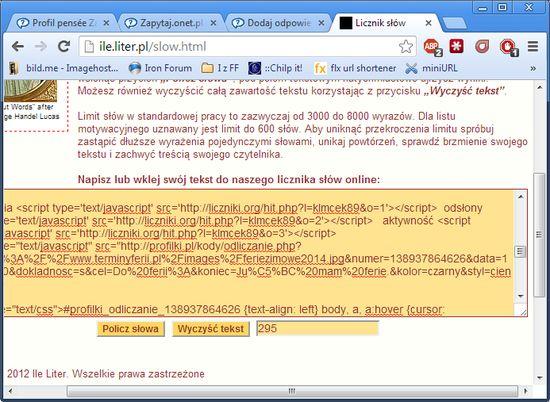Open the Pocket-style rounded extension icon
This screenshot has width=550, height=402.
[x=482, y=46]
